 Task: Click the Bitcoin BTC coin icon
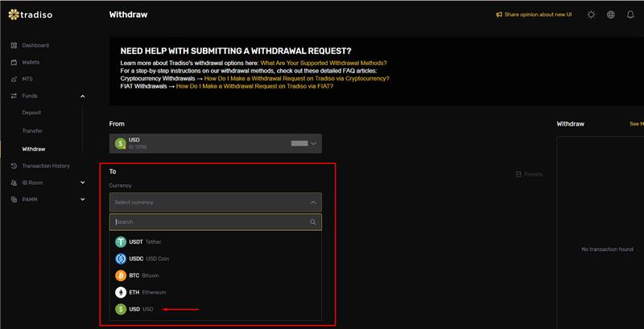[x=121, y=275]
